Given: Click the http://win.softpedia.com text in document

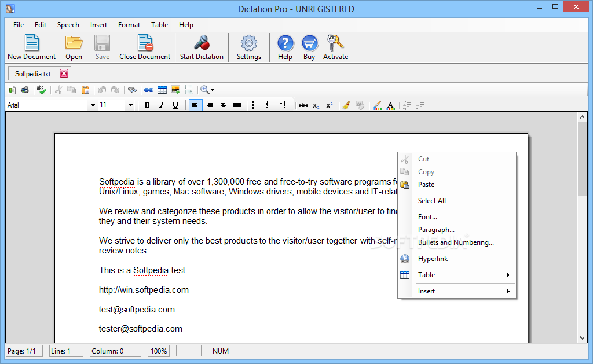Looking at the screenshot, I should (144, 290).
